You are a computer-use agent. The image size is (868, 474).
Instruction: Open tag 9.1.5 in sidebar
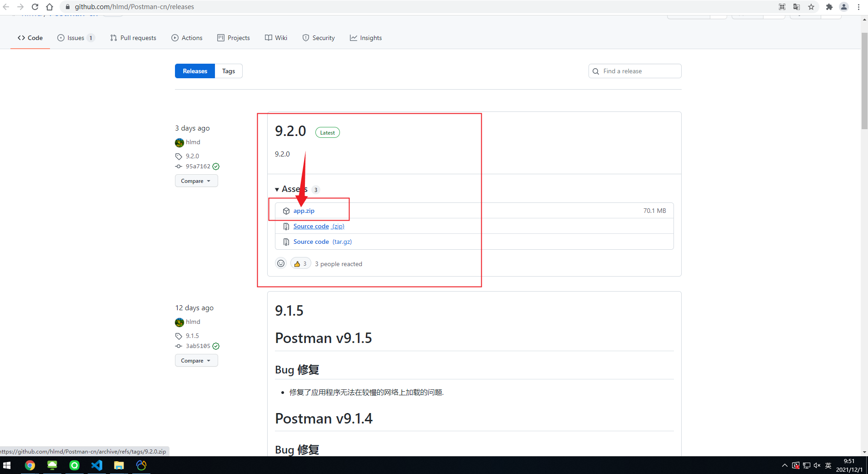point(192,336)
